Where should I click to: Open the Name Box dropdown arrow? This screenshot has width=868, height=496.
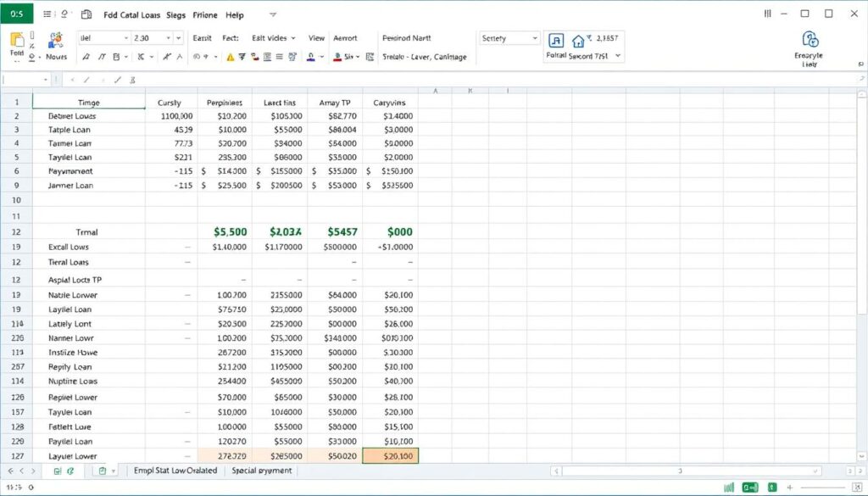coord(46,81)
